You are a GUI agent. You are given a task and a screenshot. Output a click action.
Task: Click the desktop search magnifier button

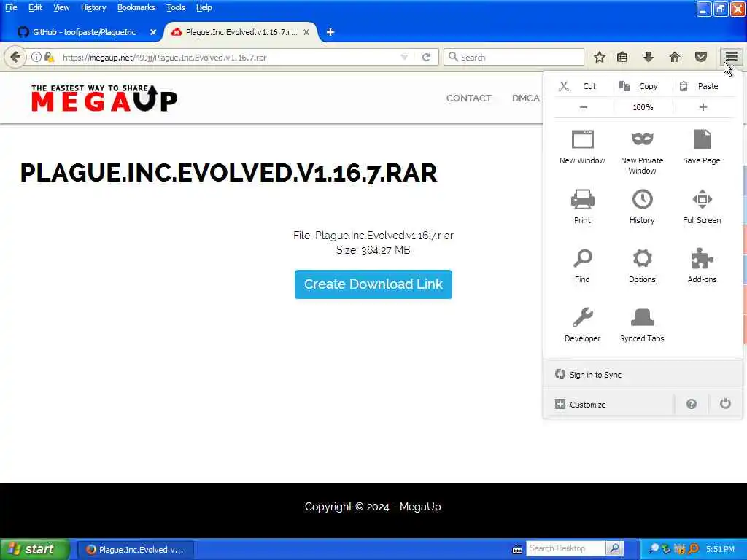click(614, 548)
